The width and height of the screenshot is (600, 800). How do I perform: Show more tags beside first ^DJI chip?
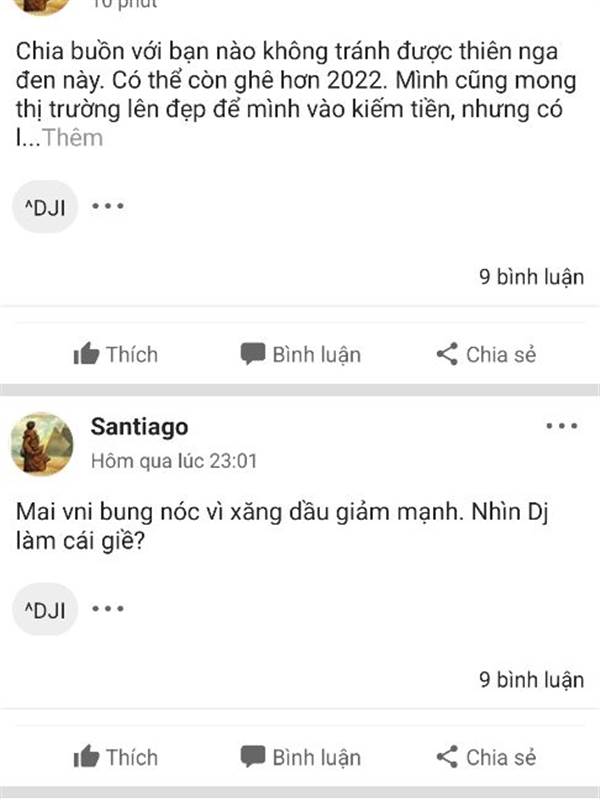click(x=108, y=206)
